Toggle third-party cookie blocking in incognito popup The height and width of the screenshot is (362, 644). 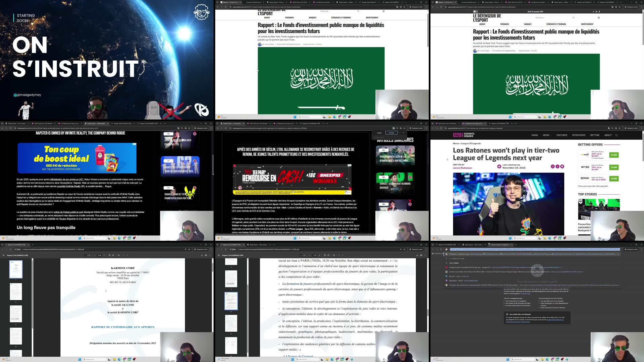pos(507,314)
